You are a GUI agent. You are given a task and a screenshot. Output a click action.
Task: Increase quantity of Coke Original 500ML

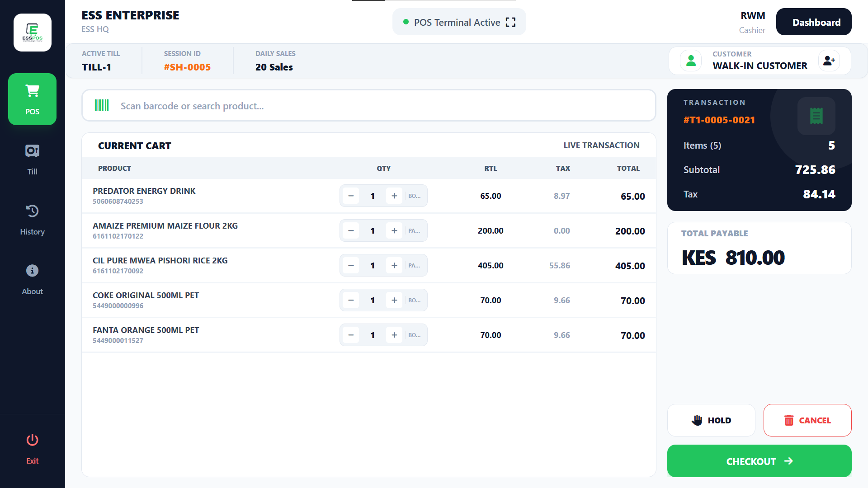click(x=394, y=300)
